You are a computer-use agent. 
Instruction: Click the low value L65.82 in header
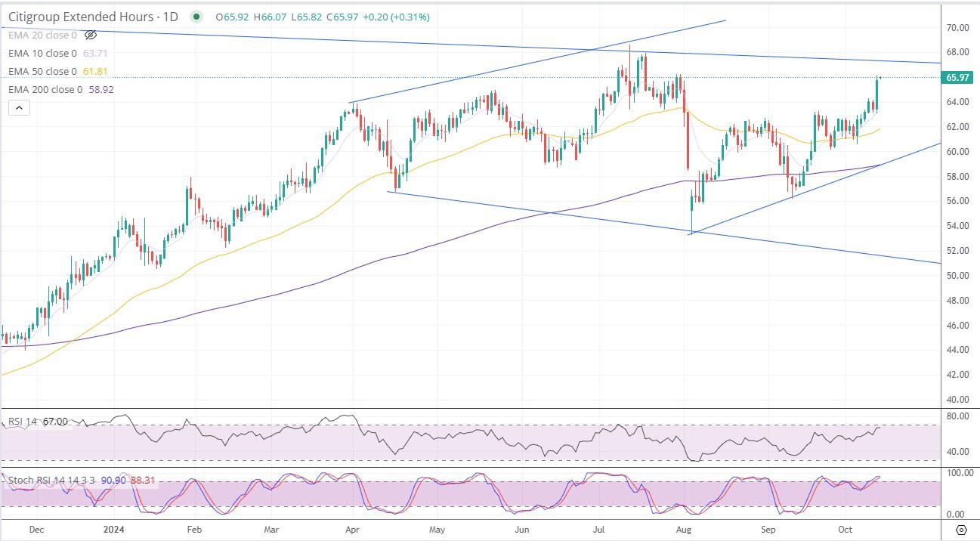[306, 17]
